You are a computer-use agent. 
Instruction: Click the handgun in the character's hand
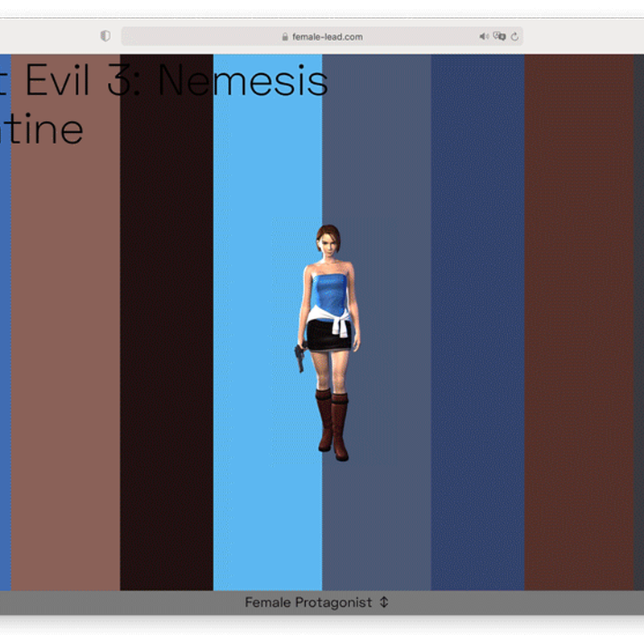tap(299, 357)
